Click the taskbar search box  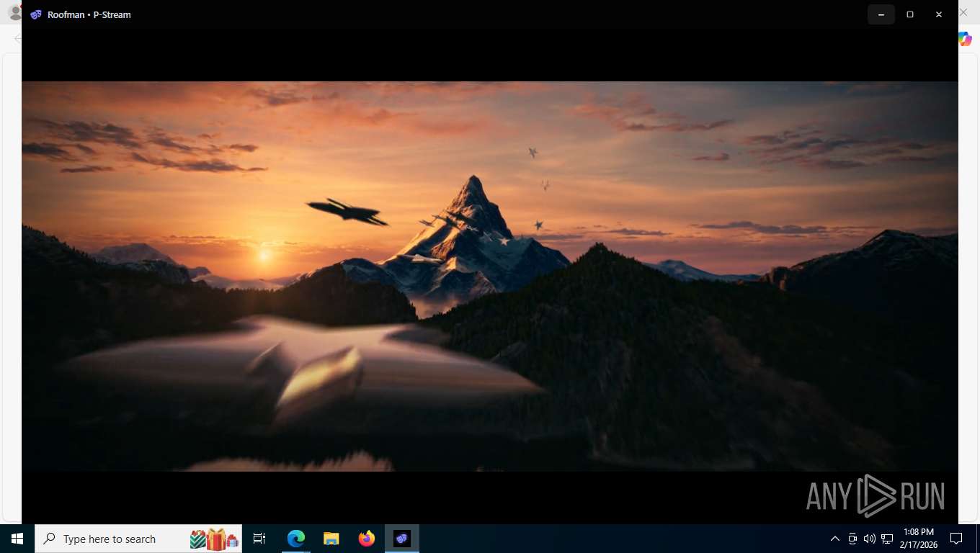(x=138, y=539)
